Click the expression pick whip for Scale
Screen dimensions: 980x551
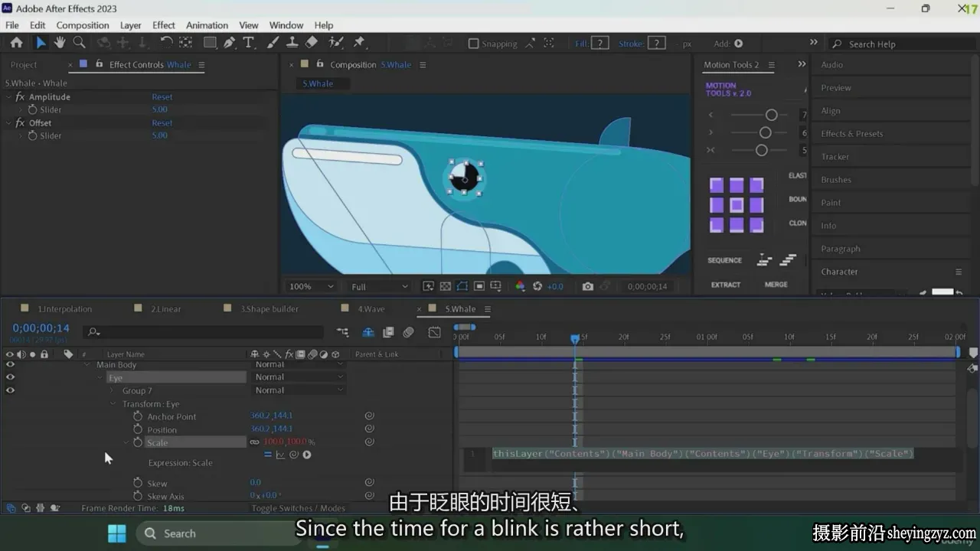(294, 455)
